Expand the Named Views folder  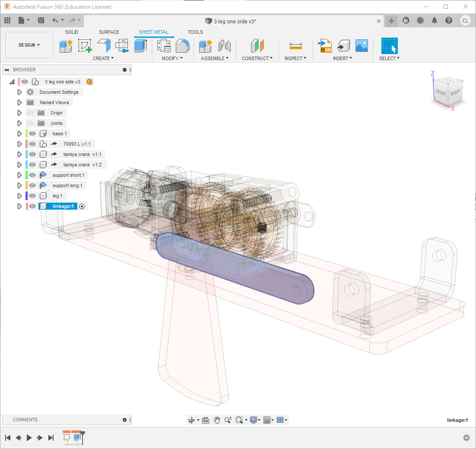(x=19, y=102)
